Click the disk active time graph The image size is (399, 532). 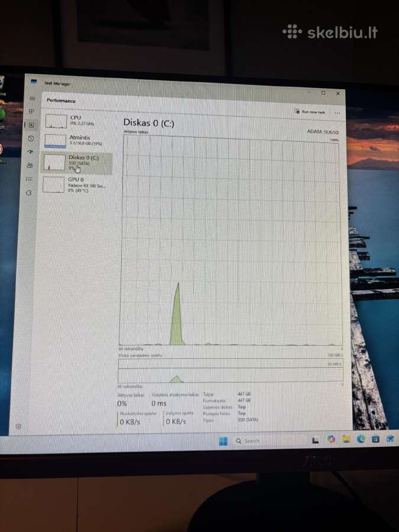[x=231, y=240]
